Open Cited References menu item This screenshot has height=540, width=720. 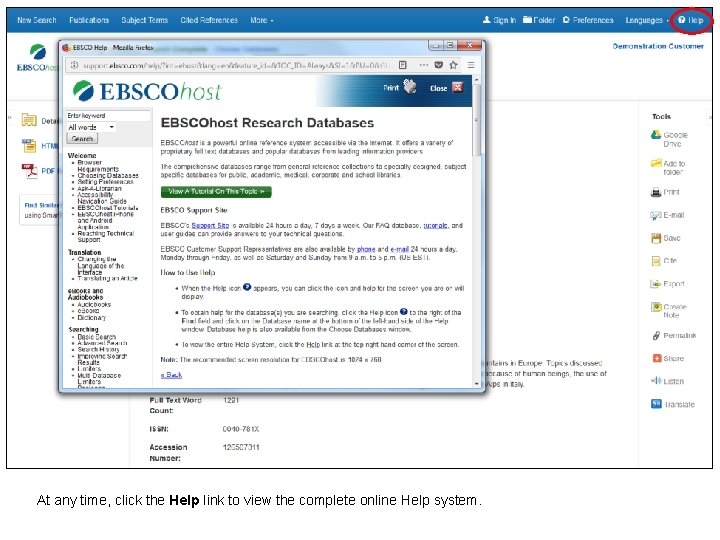tap(209, 20)
